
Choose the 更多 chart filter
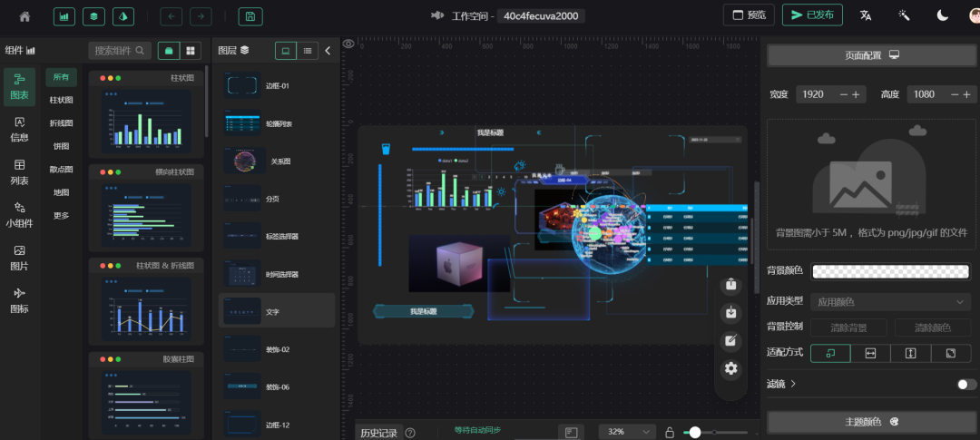point(62,216)
